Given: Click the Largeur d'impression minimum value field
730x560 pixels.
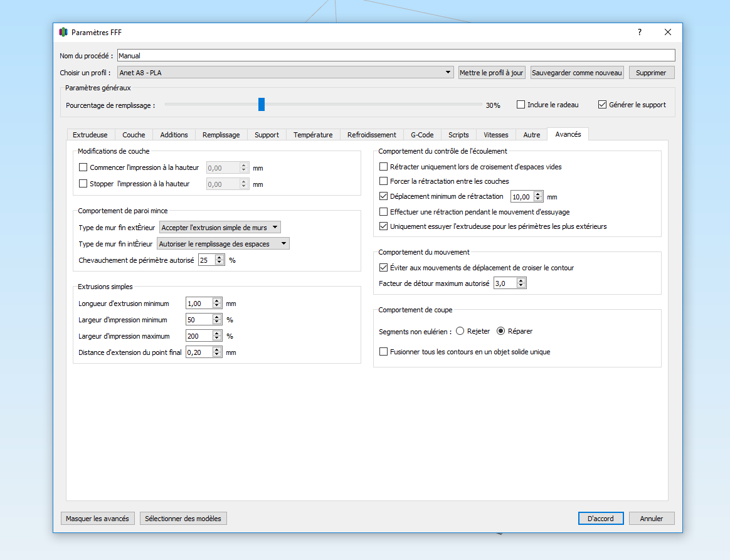Looking at the screenshot, I should coord(199,319).
